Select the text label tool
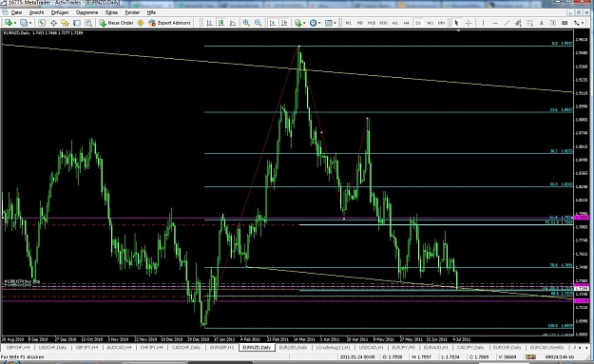594x364 pixels. tap(553, 23)
